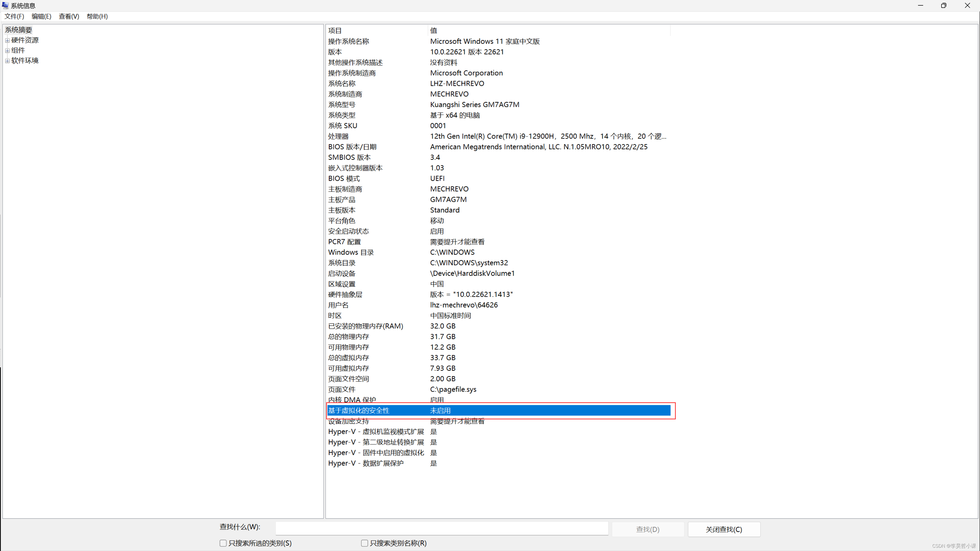Select the 版本 10.0.22621 row

(x=498, y=52)
